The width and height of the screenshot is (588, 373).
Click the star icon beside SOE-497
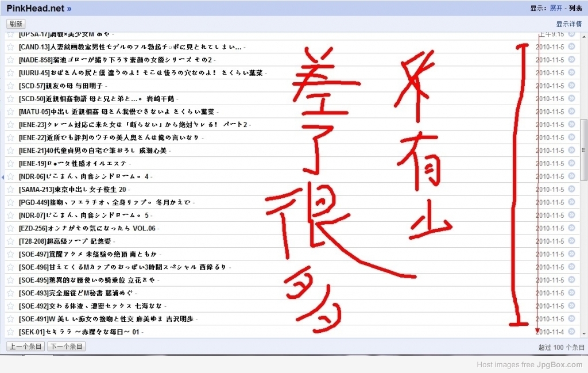[10, 255]
